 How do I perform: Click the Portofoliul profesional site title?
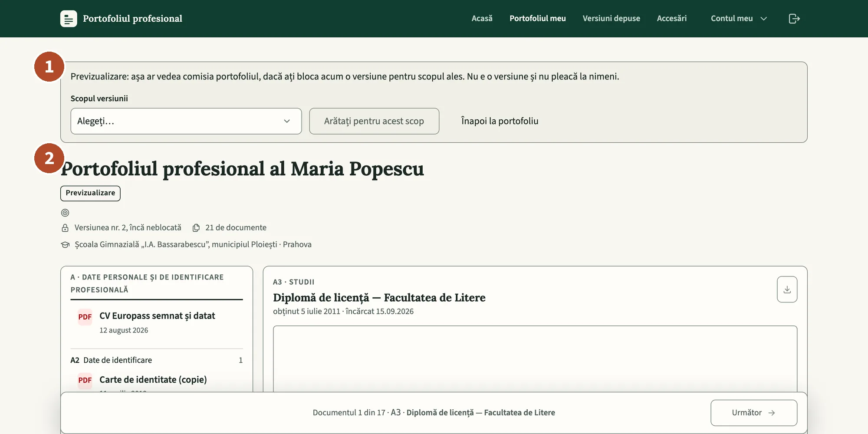pos(132,19)
